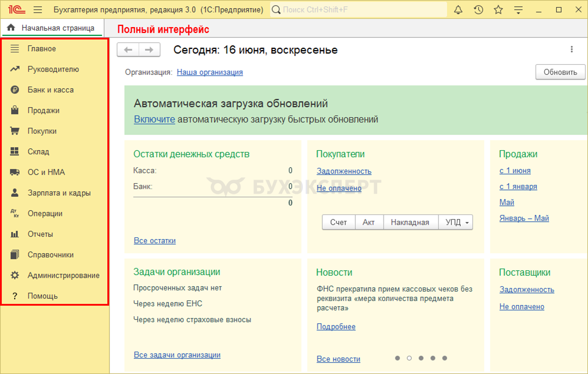Click the Продажи bag icon
Viewport: 588px width, 374px height.
[15, 110]
